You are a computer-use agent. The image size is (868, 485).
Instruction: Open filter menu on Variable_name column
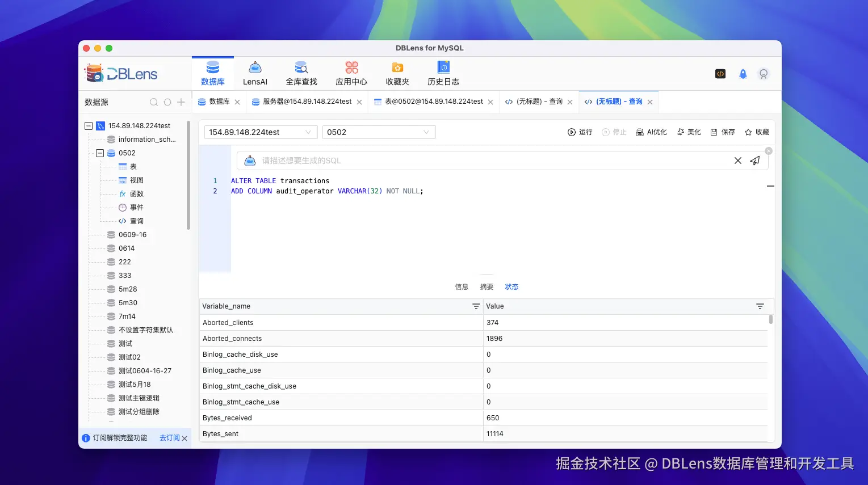476,306
